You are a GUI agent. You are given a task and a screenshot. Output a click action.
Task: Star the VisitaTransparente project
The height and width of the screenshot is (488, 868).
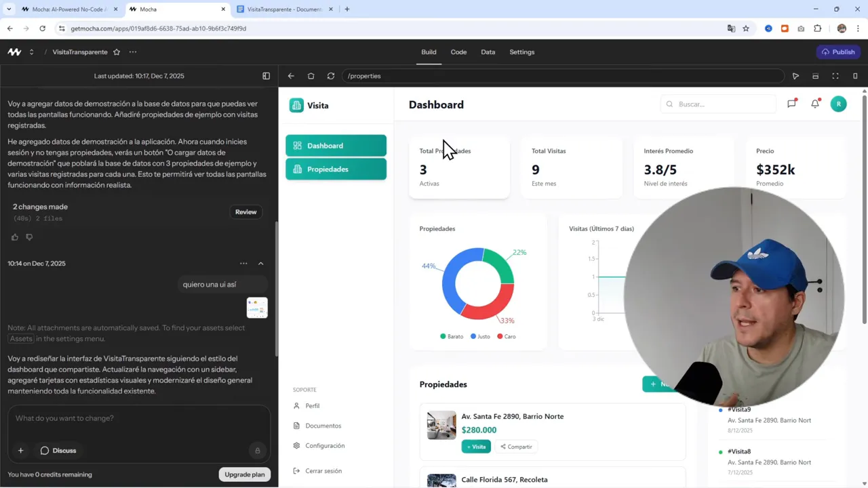click(117, 52)
